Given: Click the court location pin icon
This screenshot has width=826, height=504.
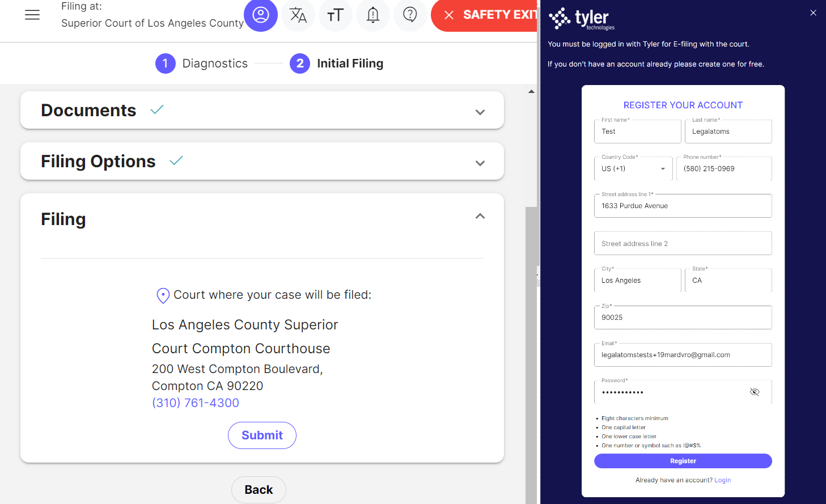Looking at the screenshot, I should click(163, 295).
